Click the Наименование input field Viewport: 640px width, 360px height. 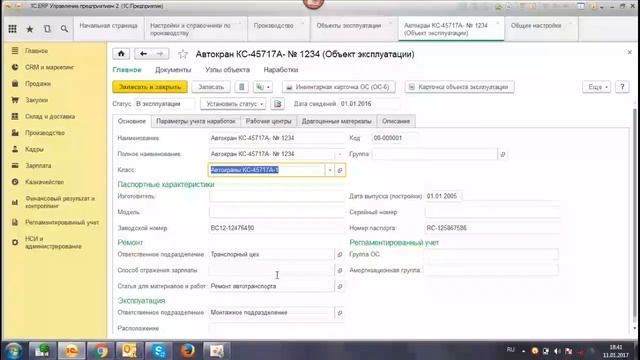[x=276, y=138]
